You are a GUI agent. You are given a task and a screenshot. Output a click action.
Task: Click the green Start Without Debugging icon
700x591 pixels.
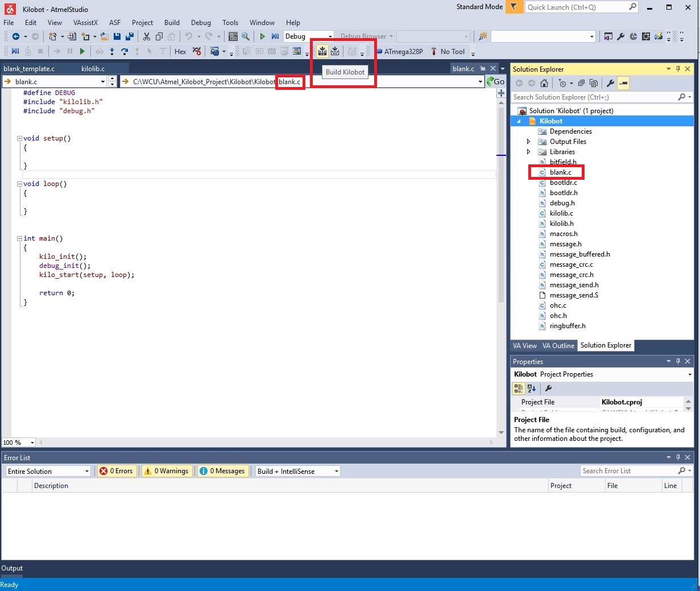pyautogui.click(x=263, y=36)
